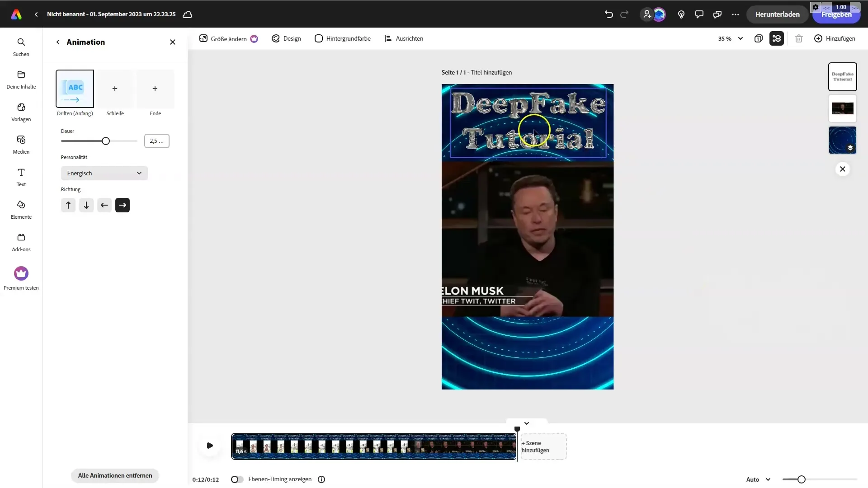The image size is (868, 488).
Task: Go back using the header arrow
Action: click(36, 14)
